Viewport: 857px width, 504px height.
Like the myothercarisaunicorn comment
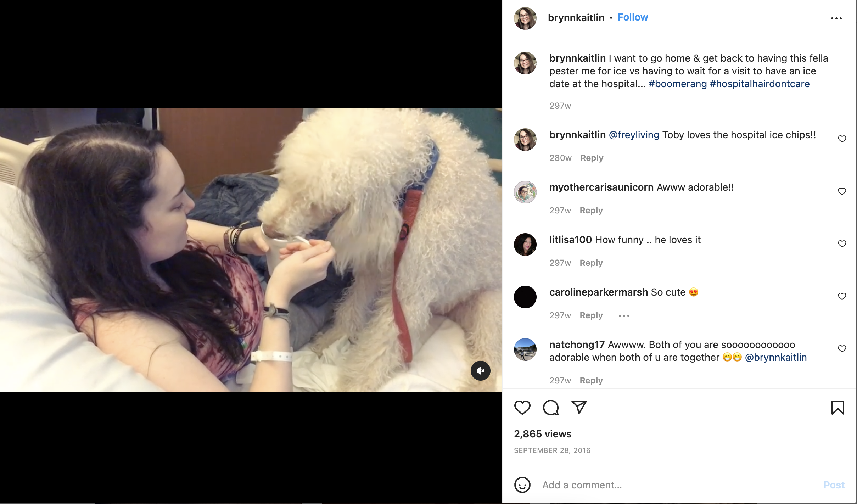842,191
